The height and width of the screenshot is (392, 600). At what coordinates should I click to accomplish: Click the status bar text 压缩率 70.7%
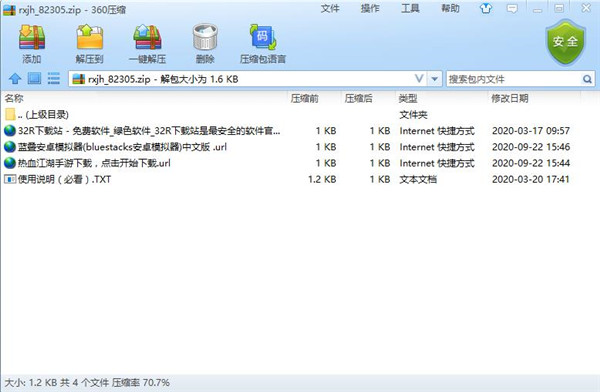tap(141, 382)
